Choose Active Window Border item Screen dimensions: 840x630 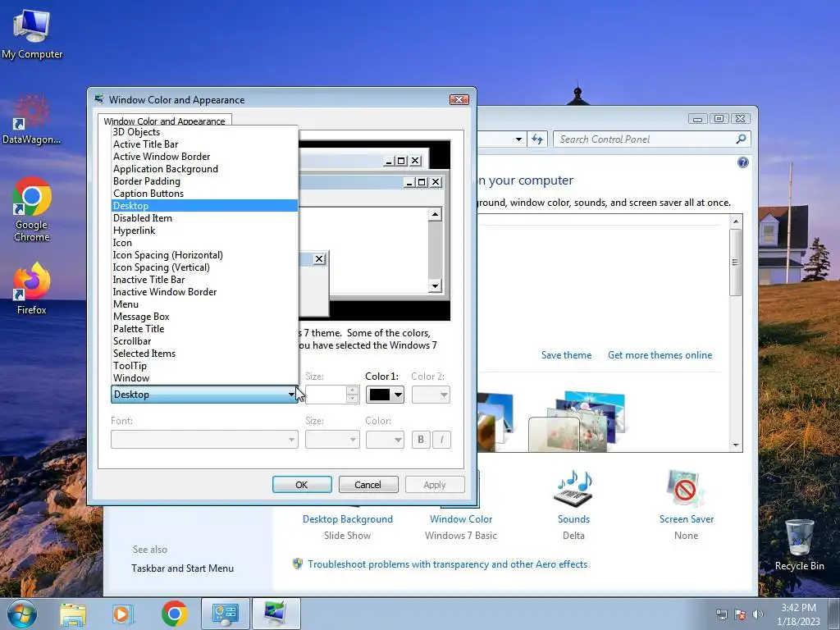click(x=204, y=157)
